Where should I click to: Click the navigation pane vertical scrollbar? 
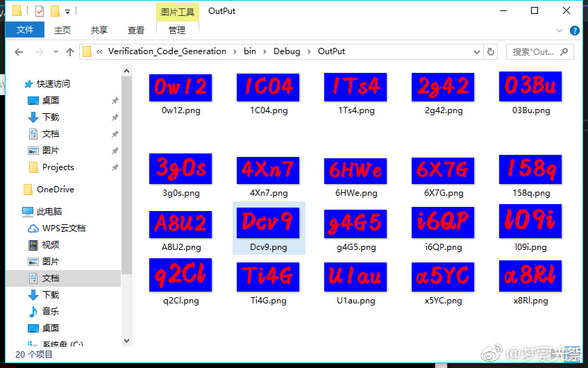[x=126, y=174]
